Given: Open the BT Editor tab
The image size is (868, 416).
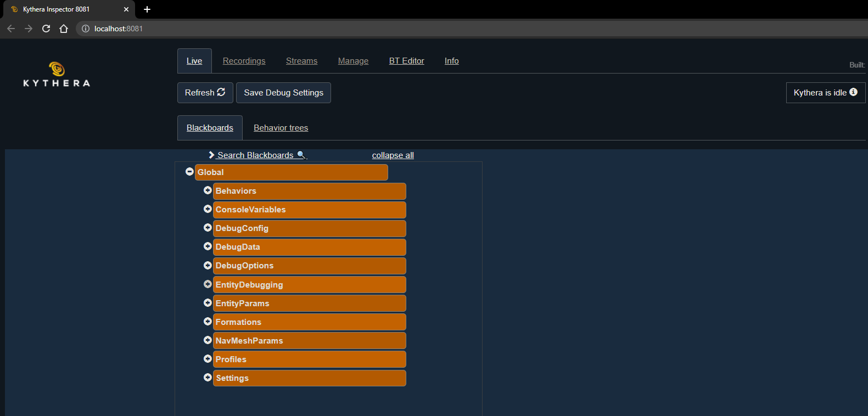Looking at the screenshot, I should tap(406, 61).
